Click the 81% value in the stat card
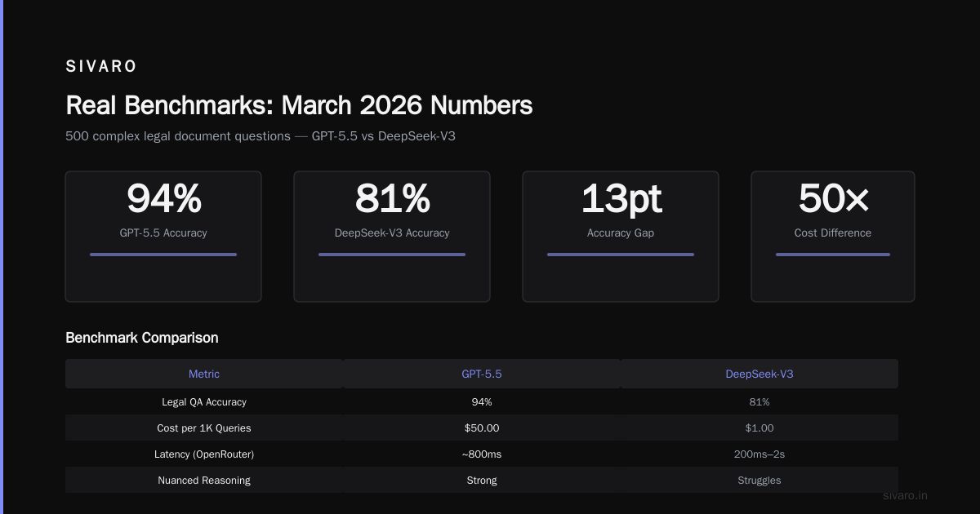 pyautogui.click(x=392, y=198)
